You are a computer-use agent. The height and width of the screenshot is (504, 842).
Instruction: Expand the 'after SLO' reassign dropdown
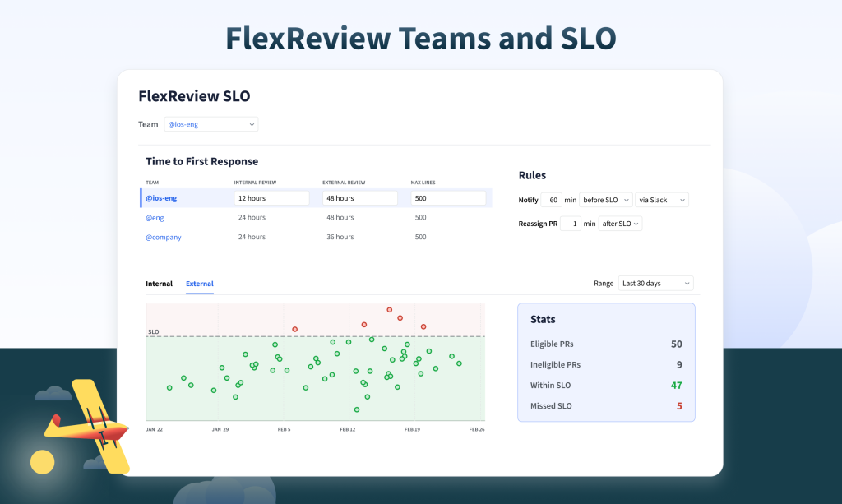tap(620, 224)
